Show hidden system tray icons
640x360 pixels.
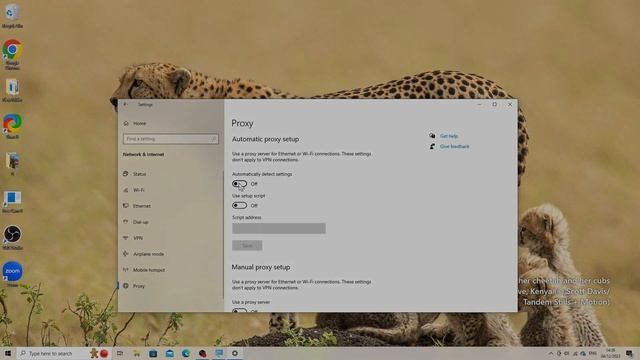pos(551,353)
